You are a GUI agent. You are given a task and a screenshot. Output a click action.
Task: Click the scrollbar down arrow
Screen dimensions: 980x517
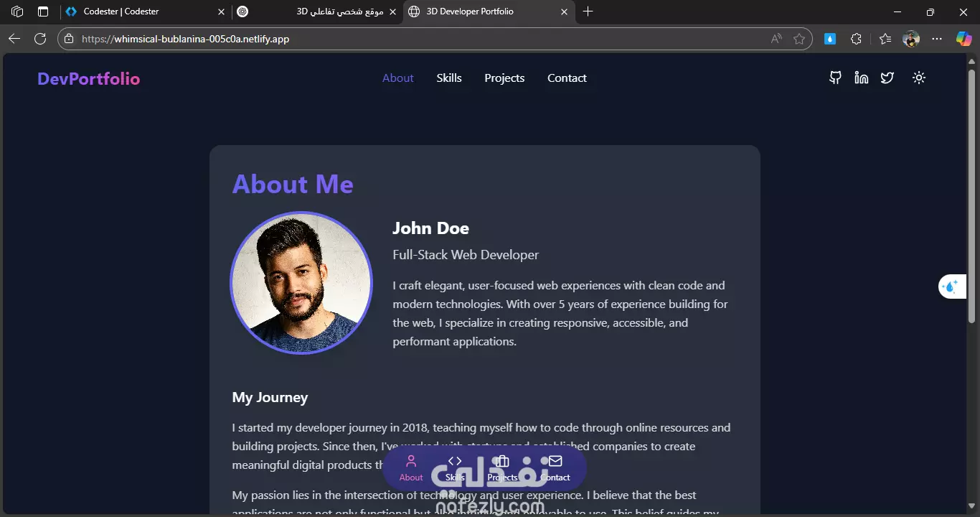point(972,506)
